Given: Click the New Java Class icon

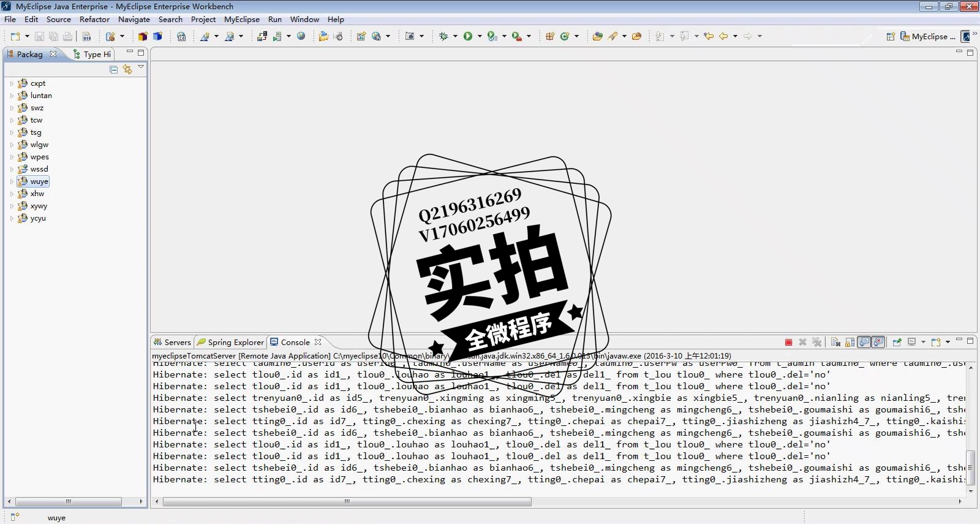Looking at the screenshot, I should pos(565,36).
